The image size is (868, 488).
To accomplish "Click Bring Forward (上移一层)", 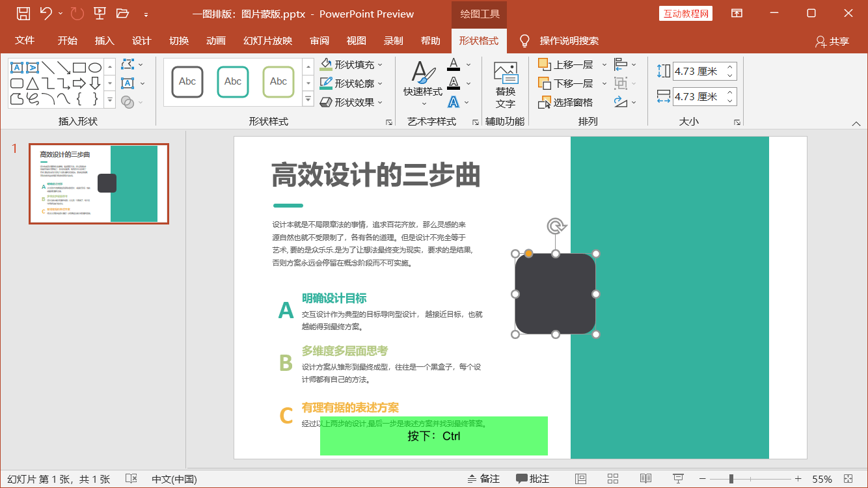I will (x=565, y=64).
